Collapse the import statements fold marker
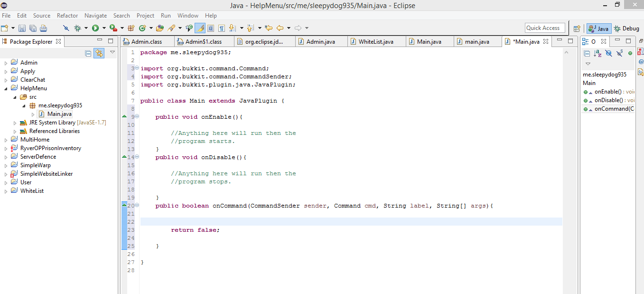 pos(137,68)
